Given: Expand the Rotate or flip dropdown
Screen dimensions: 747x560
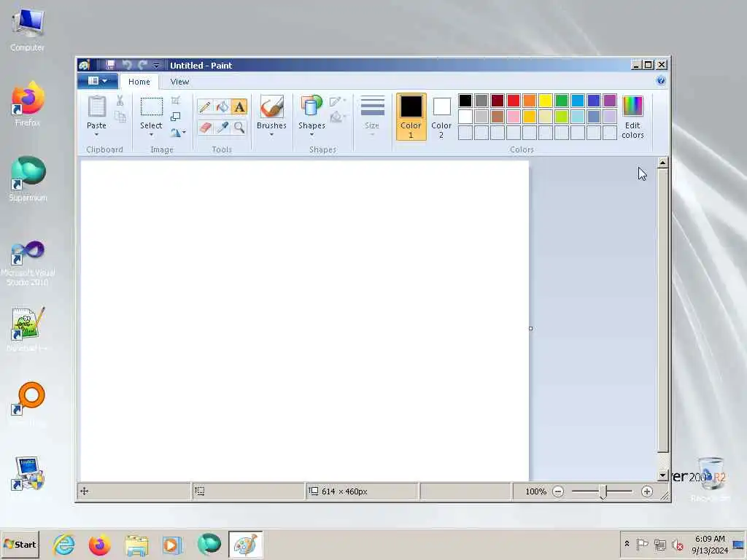Looking at the screenshot, I should pyautogui.click(x=178, y=133).
